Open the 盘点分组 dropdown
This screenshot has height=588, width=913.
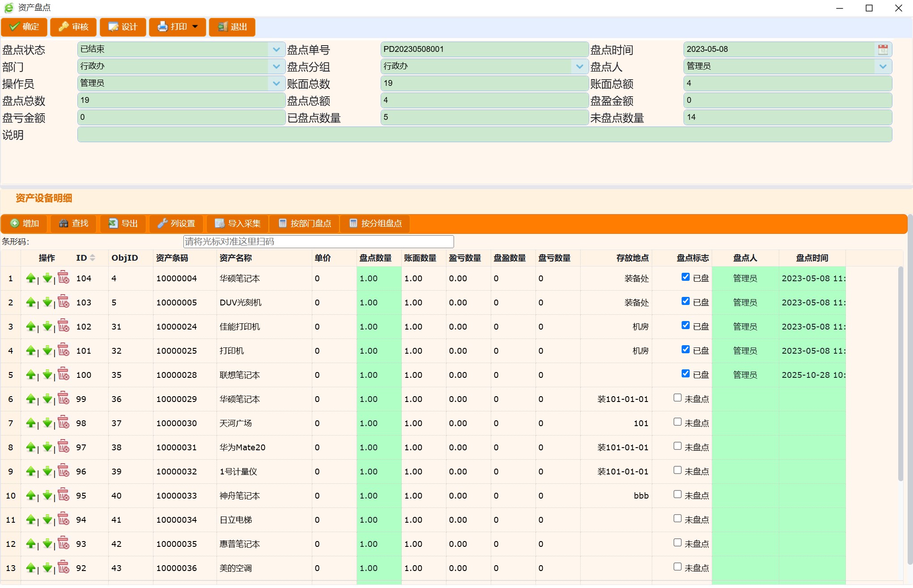pyautogui.click(x=579, y=66)
